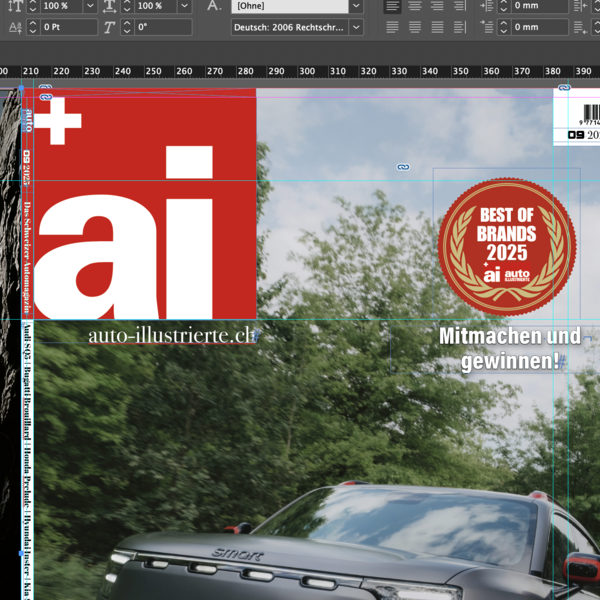Select the barcode box at the top right
The width and height of the screenshot is (600, 600).
tap(576, 117)
